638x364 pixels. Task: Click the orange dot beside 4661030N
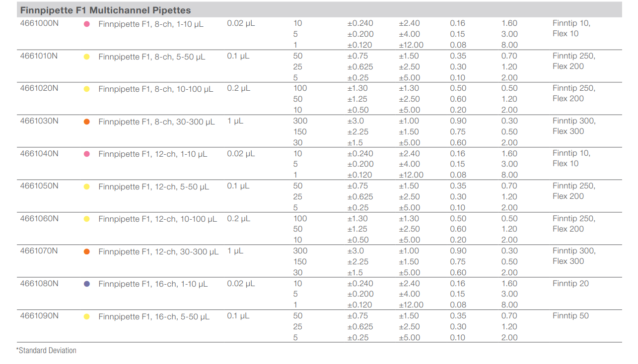(x=87, y=121)
